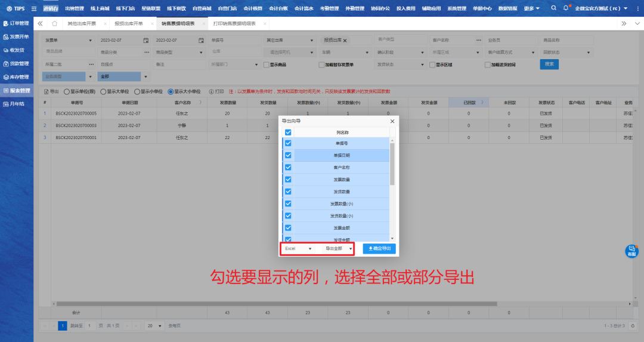
Task: Remove the 报损出库 filter tag
Action: click(345, 40)
